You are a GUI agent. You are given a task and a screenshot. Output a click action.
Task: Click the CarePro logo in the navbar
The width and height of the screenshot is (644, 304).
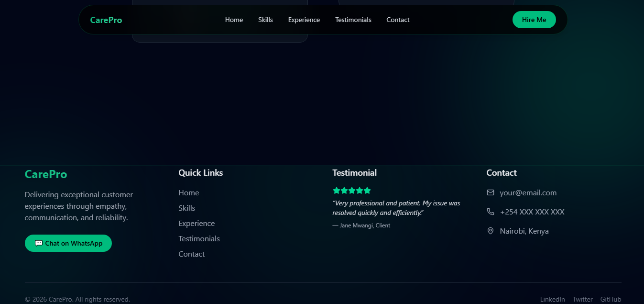click(x=106, y=20)
